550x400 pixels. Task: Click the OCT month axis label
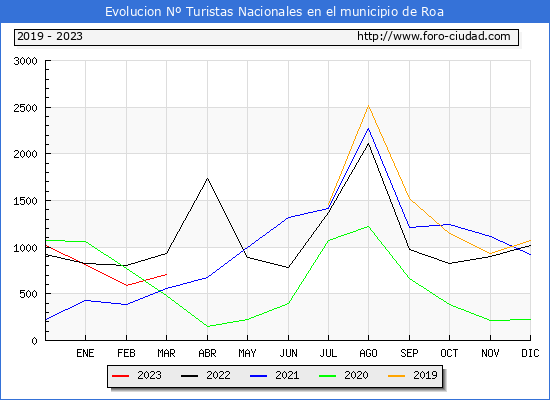(x=449, y=353)
